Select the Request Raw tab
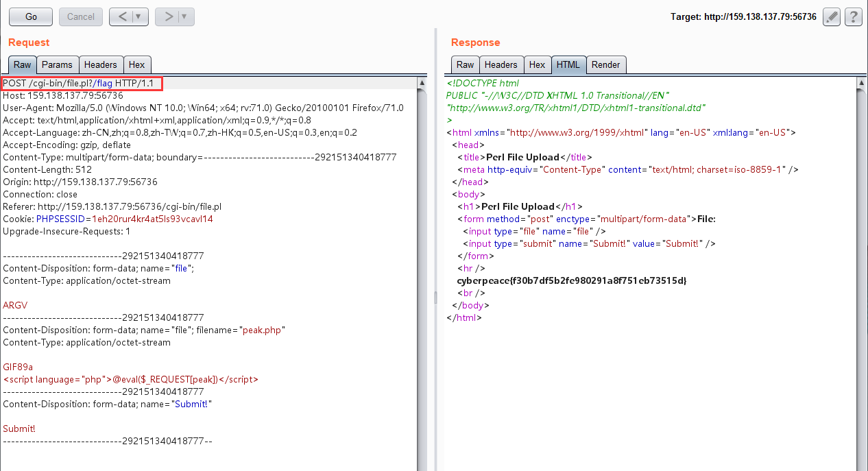The height and width of the screenshot is (471, 868). 23,65
